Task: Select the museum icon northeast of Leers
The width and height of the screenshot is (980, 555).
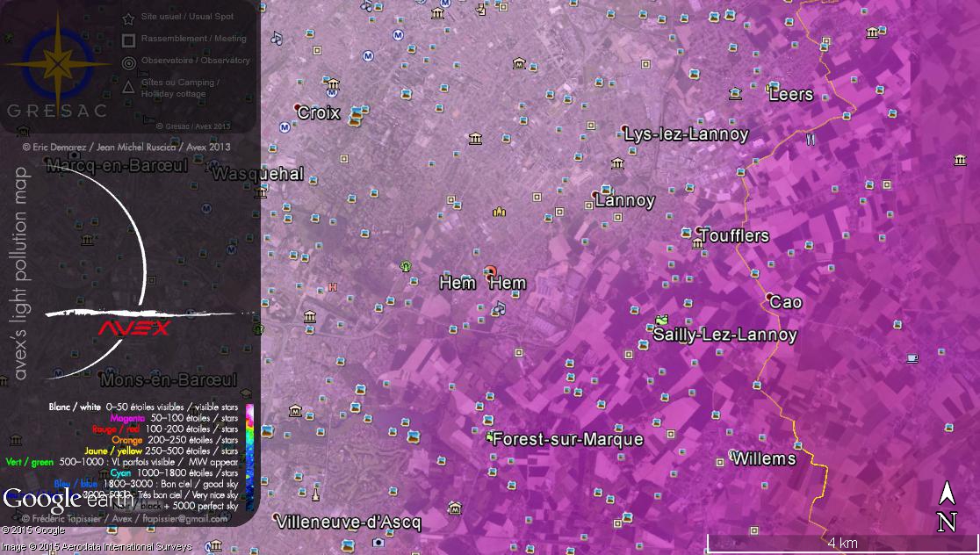Action: tap(873, 32)
